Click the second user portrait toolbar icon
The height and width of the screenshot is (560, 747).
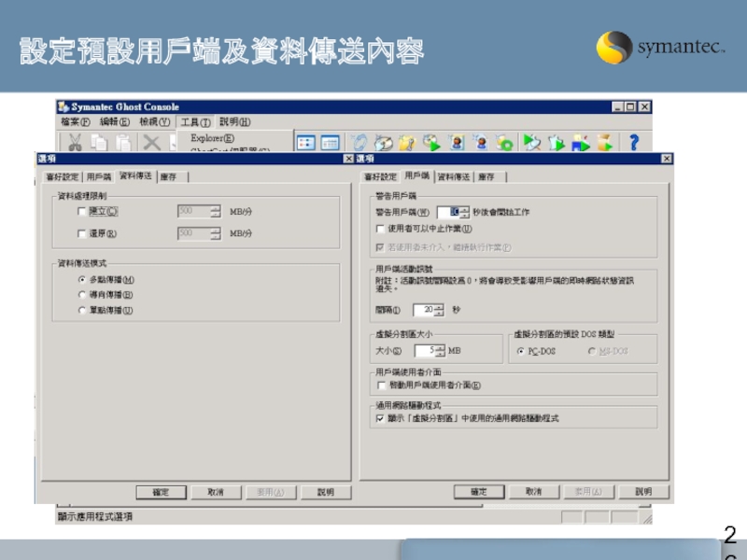[x=481, y=143]
